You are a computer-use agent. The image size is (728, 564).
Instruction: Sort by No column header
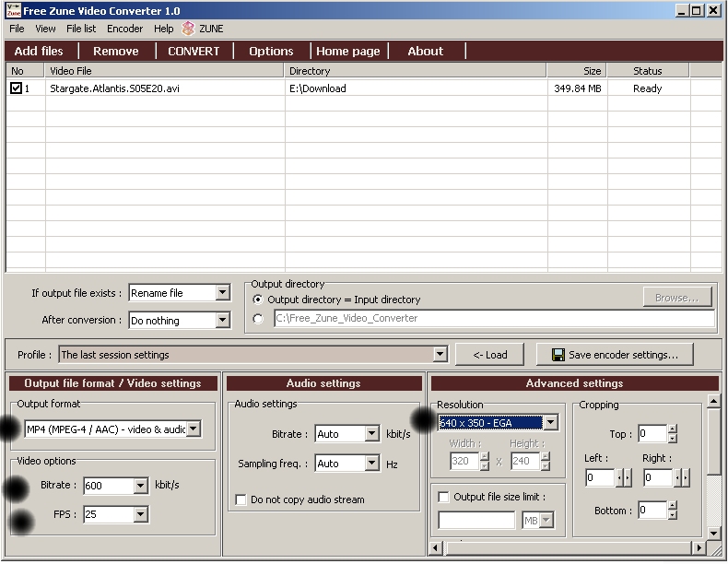pos(25,71)
